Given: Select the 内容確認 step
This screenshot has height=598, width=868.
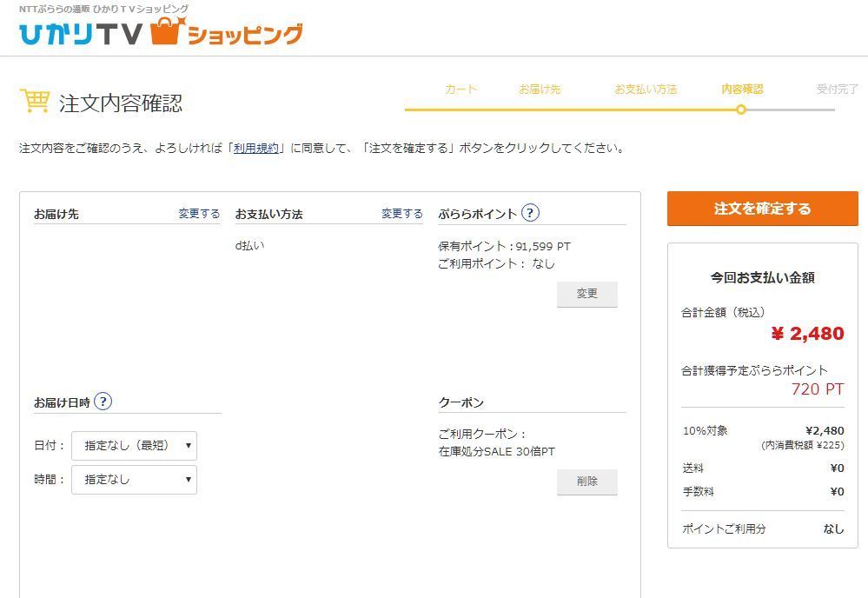Looking at the screenshot, I should click(x=742, y=90).
